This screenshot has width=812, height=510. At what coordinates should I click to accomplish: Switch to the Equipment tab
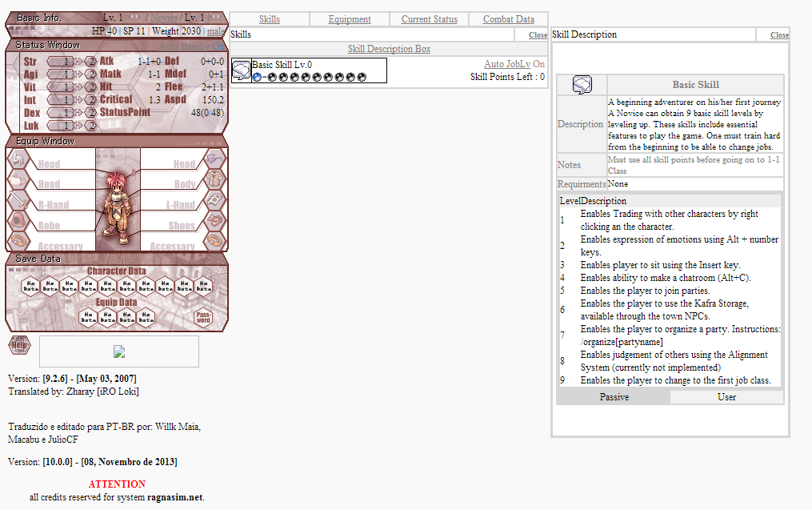(350, 19)
